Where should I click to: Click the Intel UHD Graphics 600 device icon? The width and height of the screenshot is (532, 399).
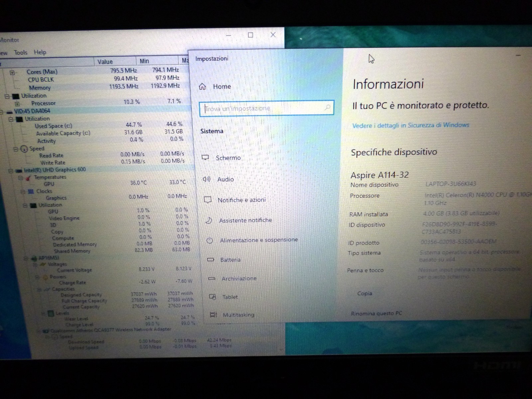[x=19, y=171]
